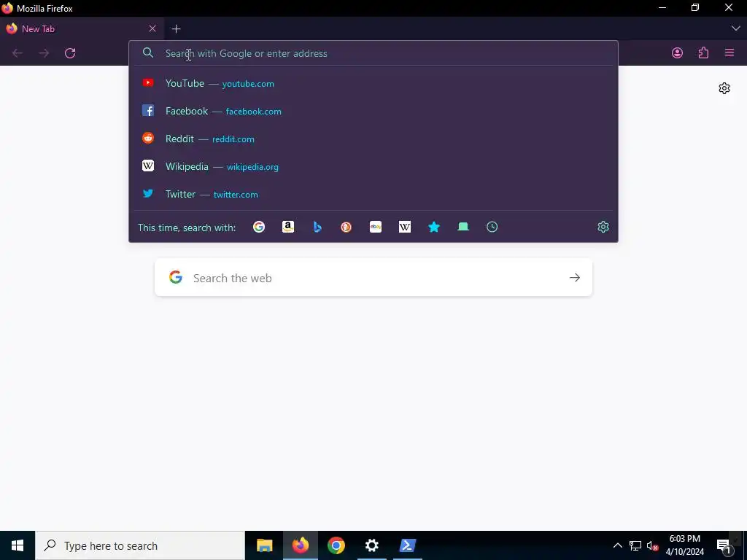Open the Firefox account menu

(x=677, y=52)
